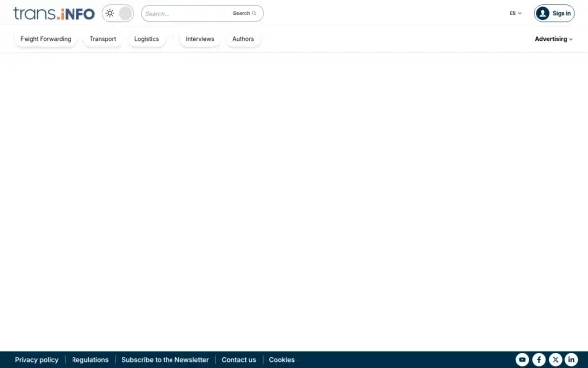Click Subscribe to the Newsletter link
Image resolution: width=588 pixels, height=368 pixels.
165,360
